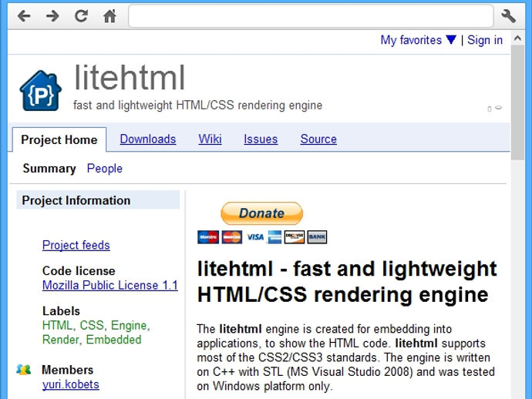
Task: Click the Donate button
Action: [x=261, y=213]
